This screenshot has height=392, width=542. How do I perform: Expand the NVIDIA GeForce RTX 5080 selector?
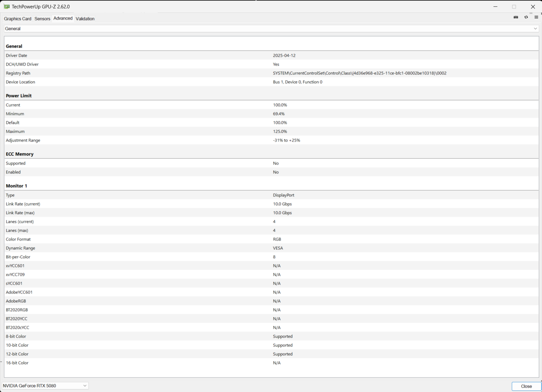pos(45,386)
